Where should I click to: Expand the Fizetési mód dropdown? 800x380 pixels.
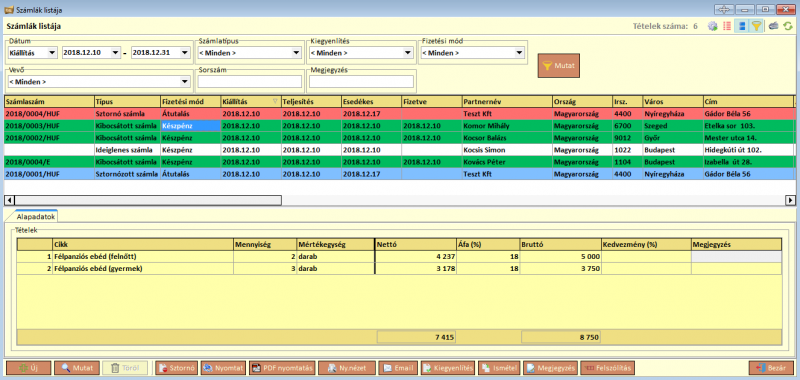click(x=519, y=53)
